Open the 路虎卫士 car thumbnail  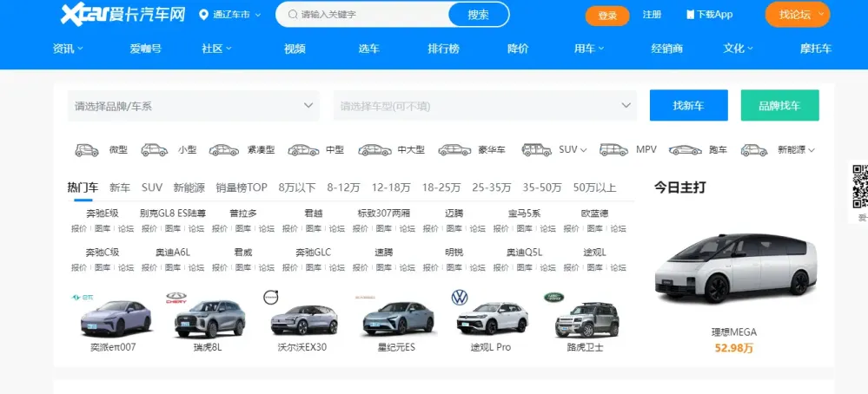[x=586, y=319]
